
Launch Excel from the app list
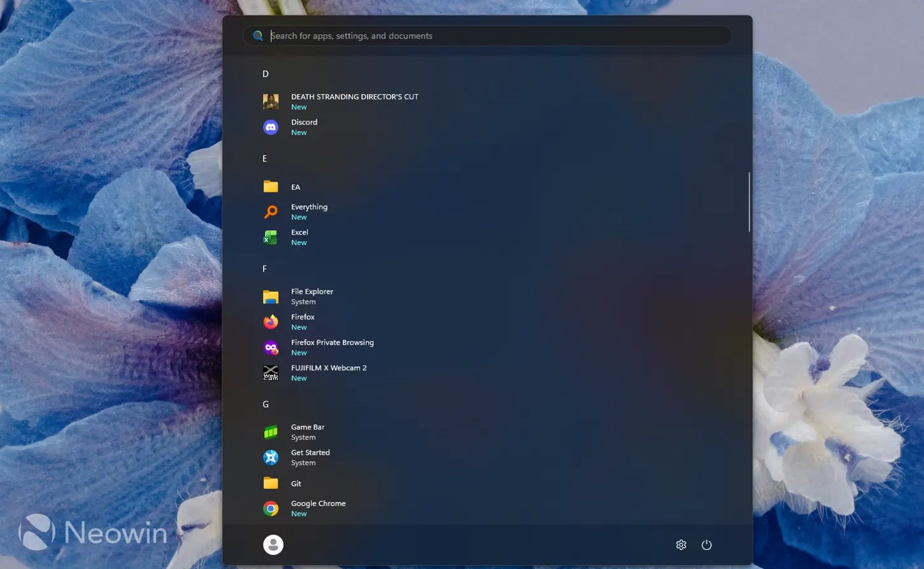pos(271,237)
